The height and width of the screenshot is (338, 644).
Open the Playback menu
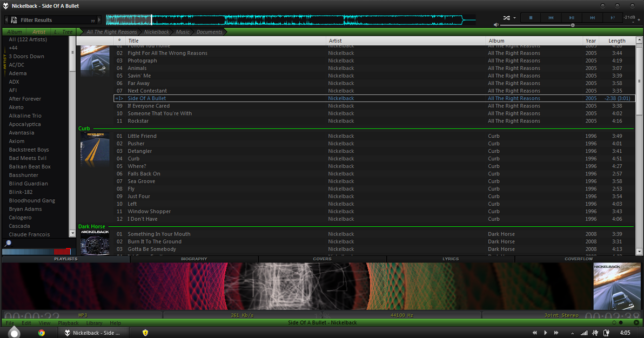[68, 323]
